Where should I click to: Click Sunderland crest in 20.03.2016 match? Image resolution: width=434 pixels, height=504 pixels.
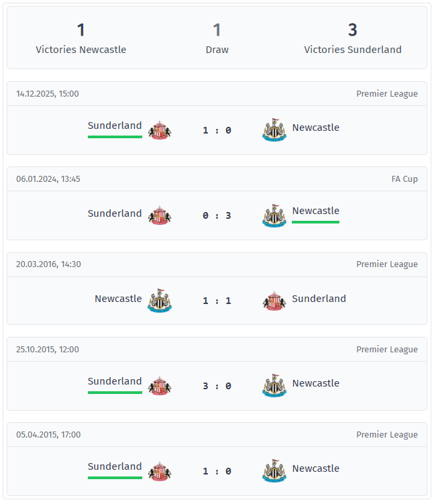tap(274, 300)
